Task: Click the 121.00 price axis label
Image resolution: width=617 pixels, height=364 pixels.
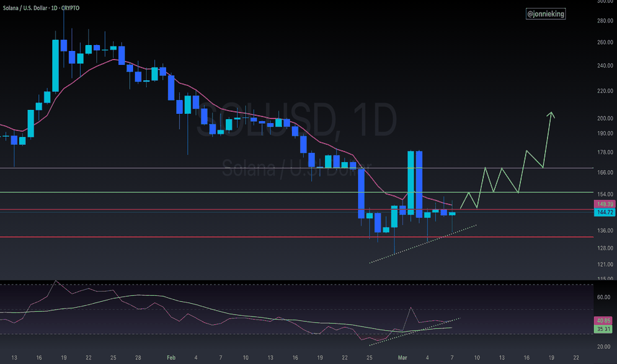Action: point(605,264)
